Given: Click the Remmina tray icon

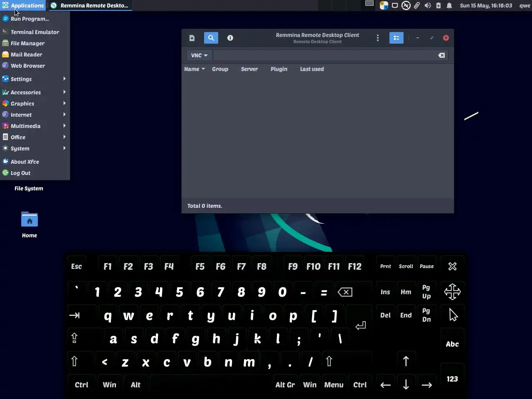Looking at the screenshot, I should click(406, 5).
